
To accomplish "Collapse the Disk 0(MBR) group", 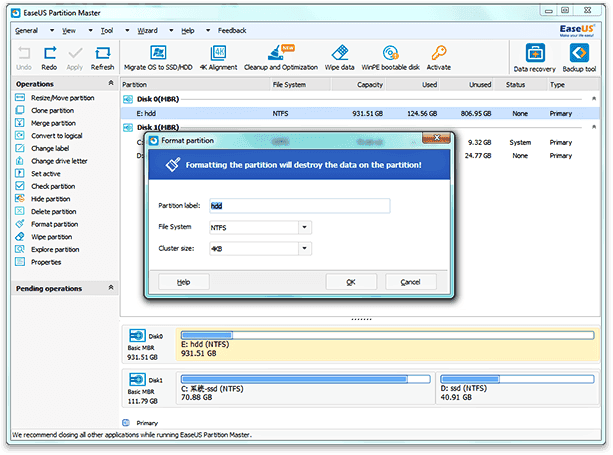I will point(593,99).
